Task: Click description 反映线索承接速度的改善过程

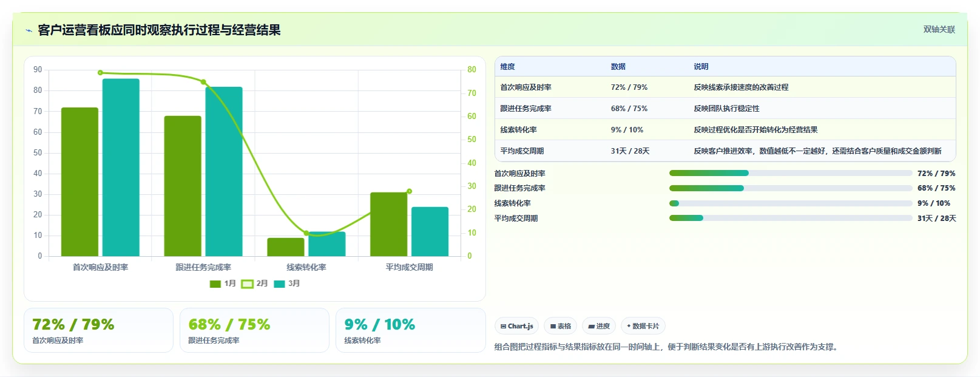Action: [741, 87]
